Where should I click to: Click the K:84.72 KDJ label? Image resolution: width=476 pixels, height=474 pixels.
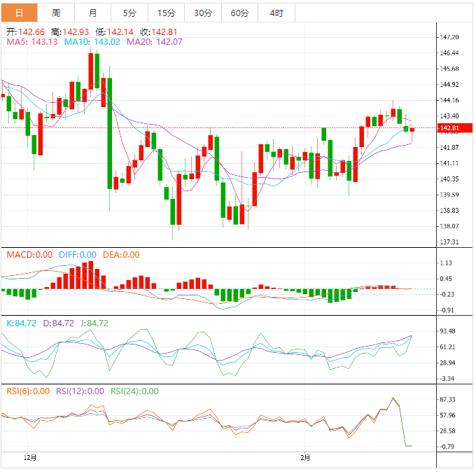coord(22,323)
